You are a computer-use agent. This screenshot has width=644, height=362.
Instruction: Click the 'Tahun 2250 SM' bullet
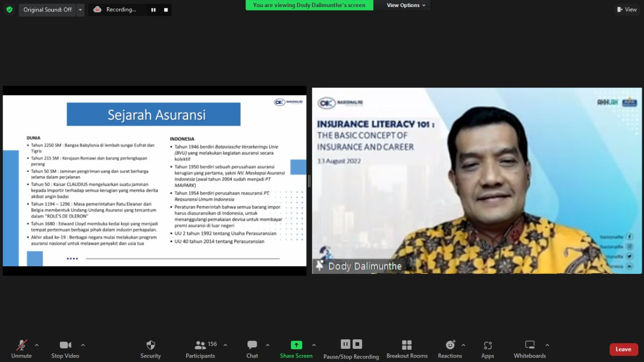pos(93,148)
